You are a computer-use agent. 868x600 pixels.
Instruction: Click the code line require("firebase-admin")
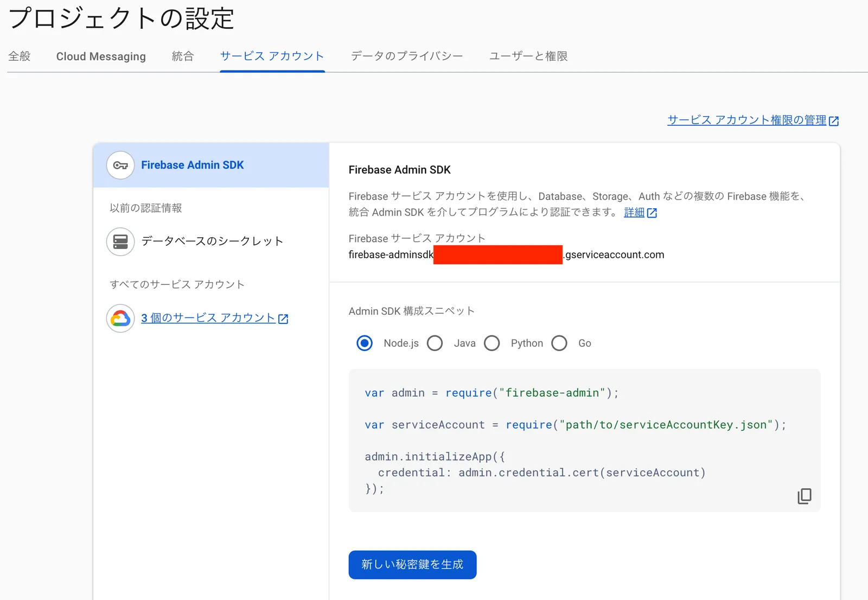click(x=492, y=393)
